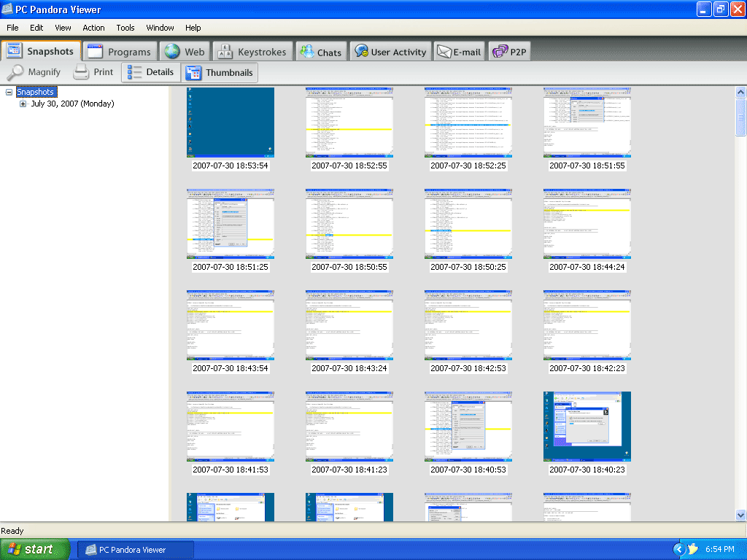Image resolution: width=747 pixels, height=560 pixels.
Task: Open the Programs tab
Action: coord(120,52)
